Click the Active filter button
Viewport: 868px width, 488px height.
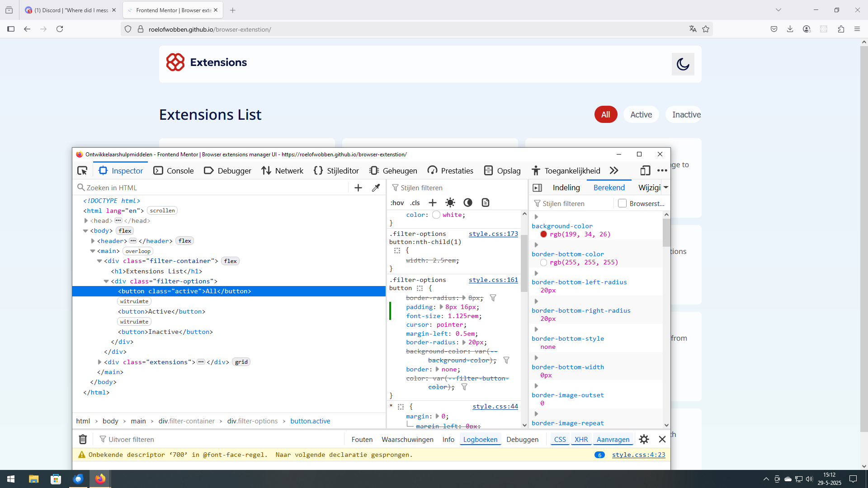(x=641, y=115)
